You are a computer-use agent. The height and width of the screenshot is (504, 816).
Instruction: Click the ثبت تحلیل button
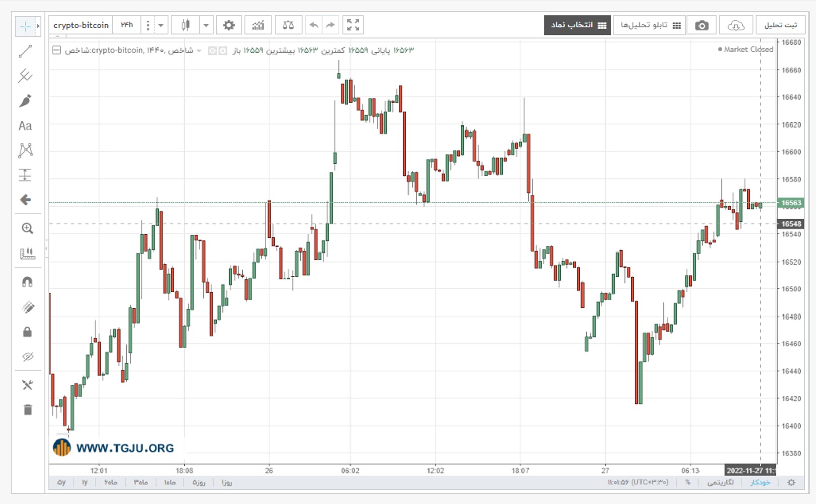coord(781,25)
